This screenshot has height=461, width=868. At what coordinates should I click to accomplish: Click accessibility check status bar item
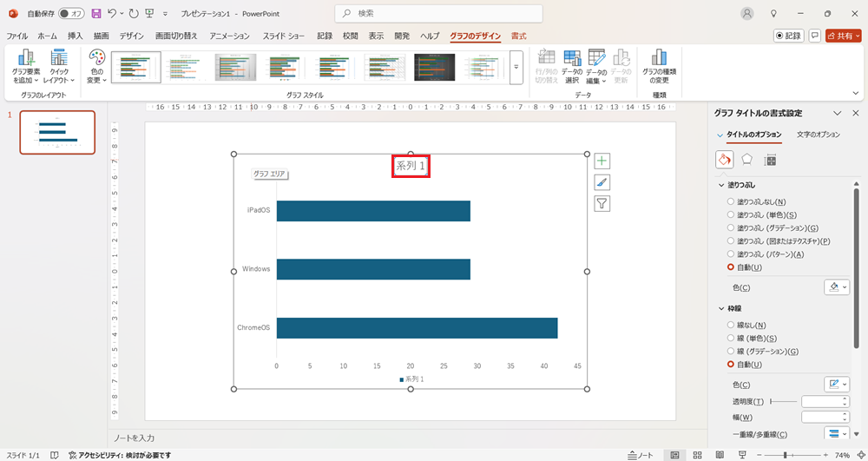tap(120, 456)
